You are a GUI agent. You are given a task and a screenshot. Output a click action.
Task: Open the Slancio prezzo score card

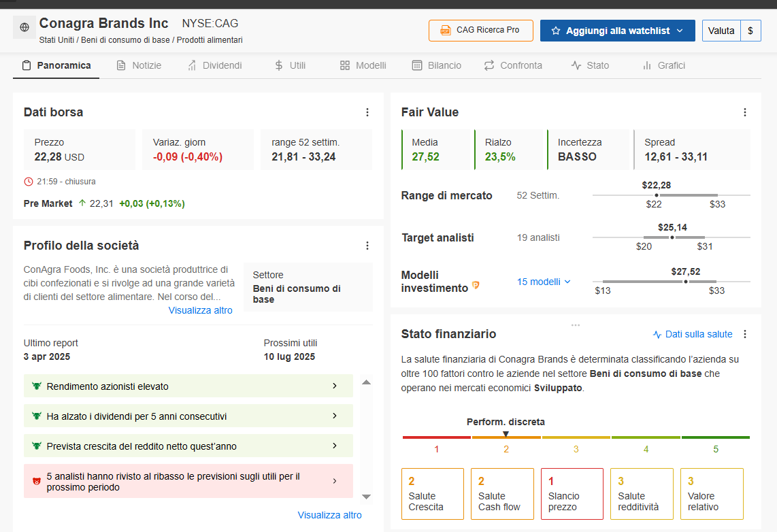[572, 494]
